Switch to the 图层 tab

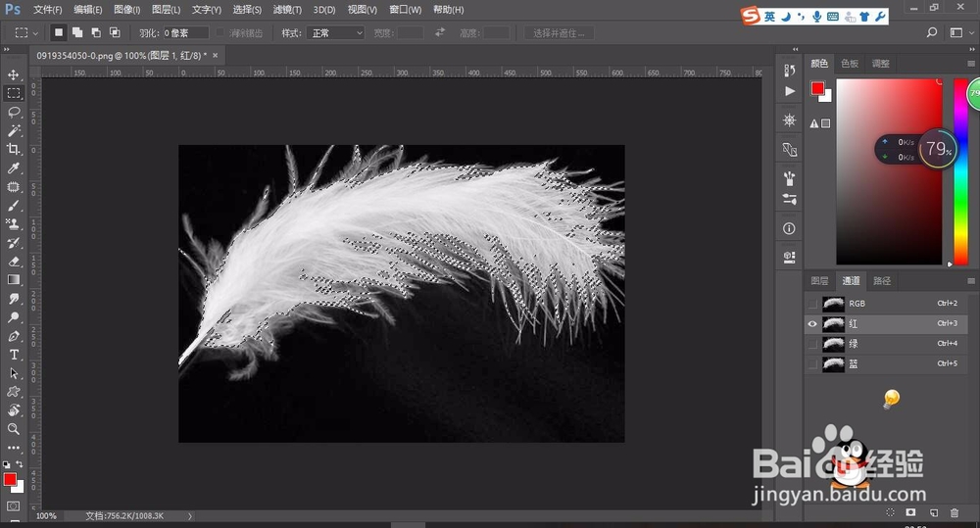coord(819,281)
